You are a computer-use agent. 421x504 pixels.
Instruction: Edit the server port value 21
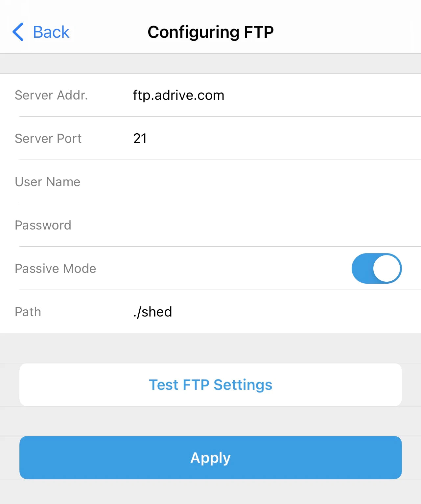140,139
